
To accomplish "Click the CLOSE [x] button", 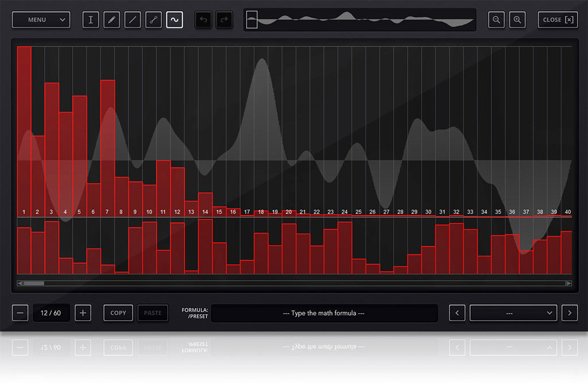I will tap(558, 20).
